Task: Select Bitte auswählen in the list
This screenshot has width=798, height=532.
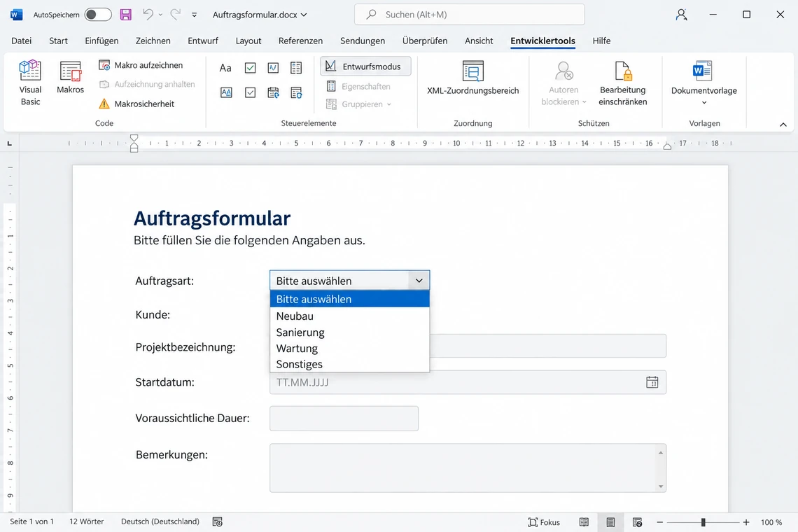Action: [349, 299]
